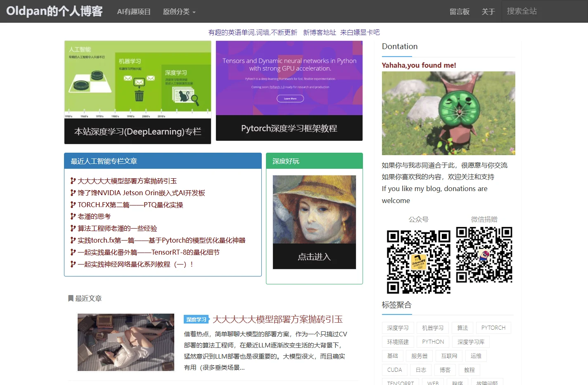Click the portrait painting in 深度好玩

pos(314,209)
